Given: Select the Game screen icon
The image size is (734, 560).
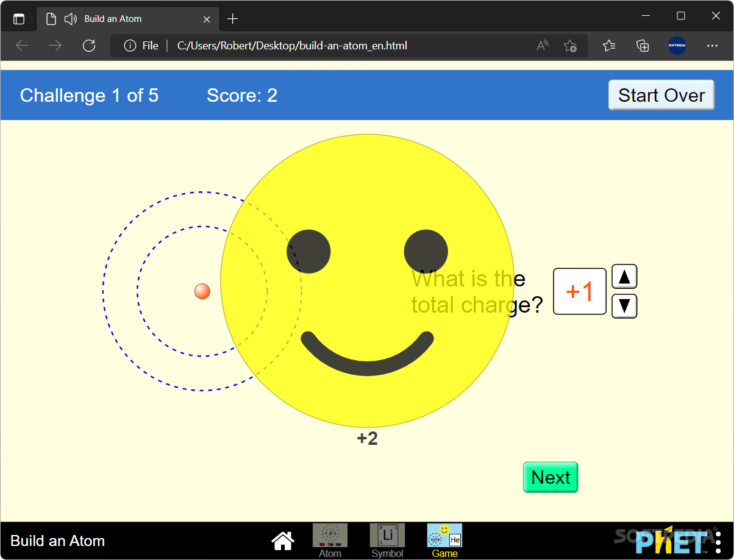Looking at the screenshot, I should (444, 541).
